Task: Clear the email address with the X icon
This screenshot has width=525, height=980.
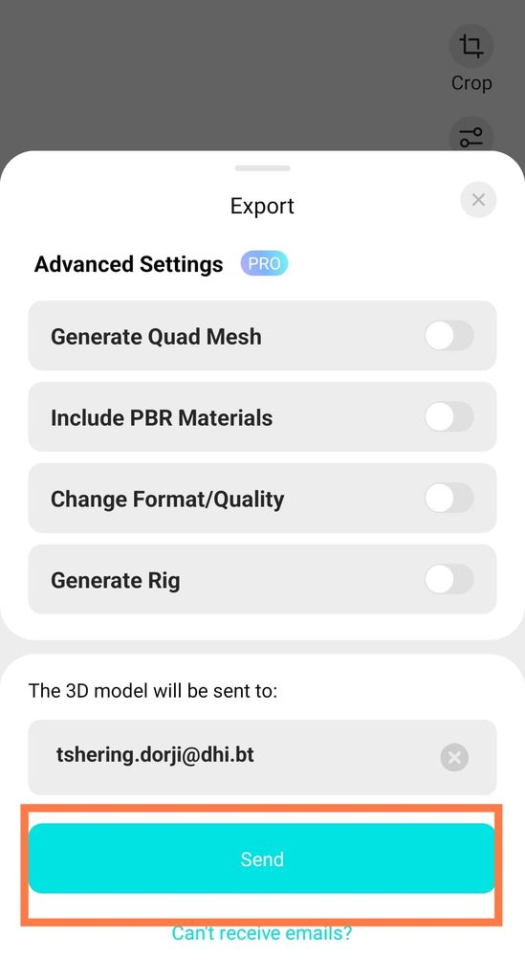Action: click(454, 758)
